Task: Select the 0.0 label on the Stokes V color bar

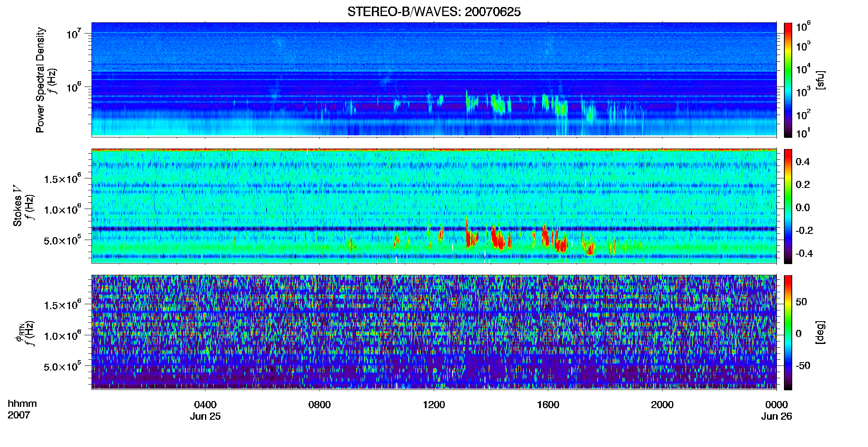Action: 803,208
